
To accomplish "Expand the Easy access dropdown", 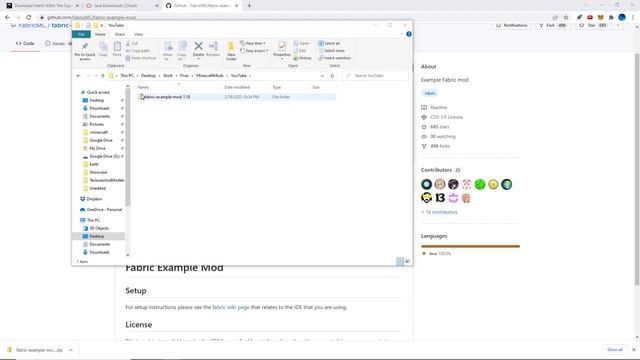I will pos(254,51).
